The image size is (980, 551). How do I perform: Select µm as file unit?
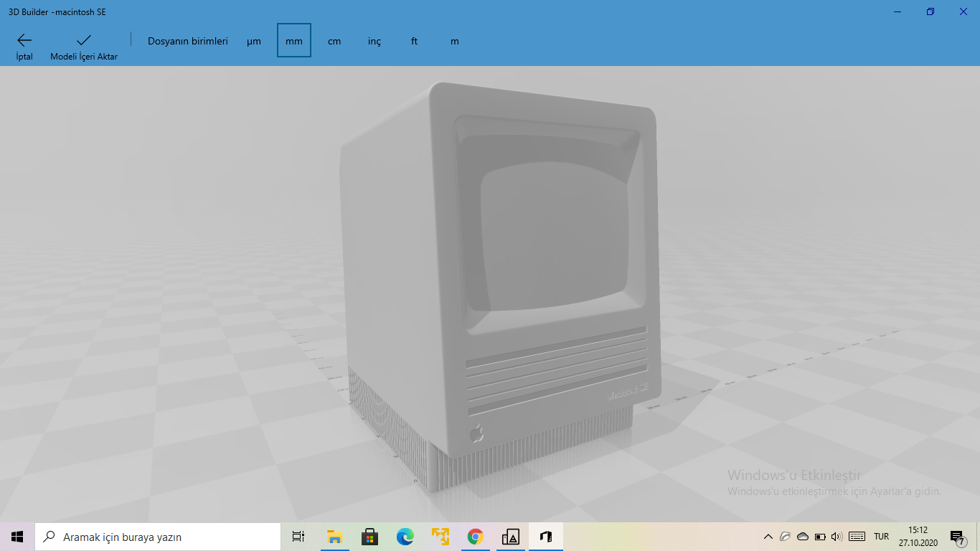254,41
